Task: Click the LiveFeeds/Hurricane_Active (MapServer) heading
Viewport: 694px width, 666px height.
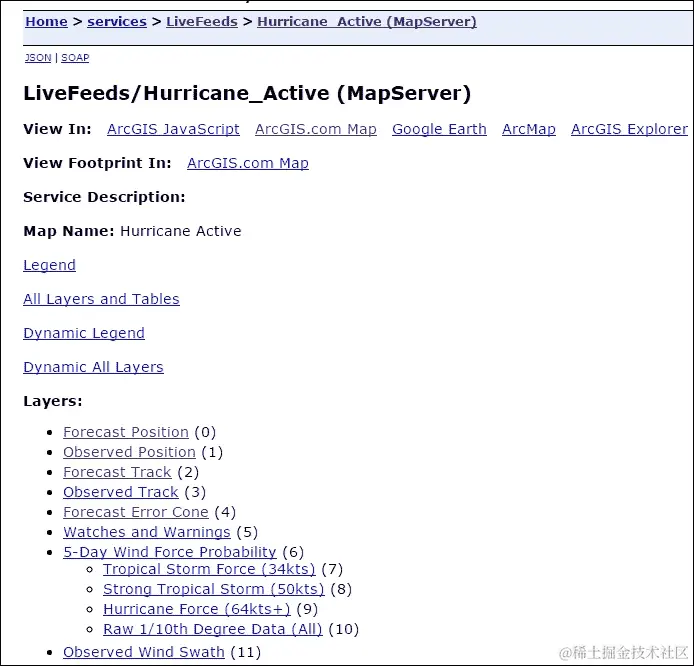Action: tap(247, 93)
